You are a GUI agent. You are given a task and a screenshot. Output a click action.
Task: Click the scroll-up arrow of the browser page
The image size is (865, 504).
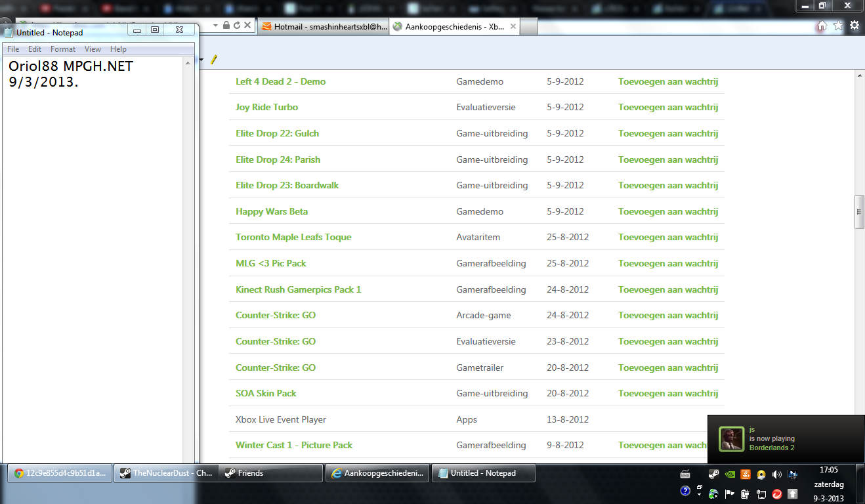coord(859,75)
